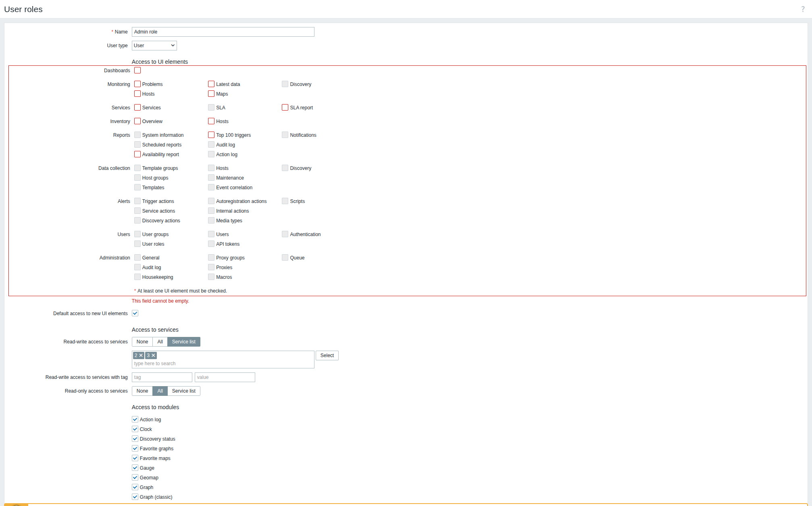Disable the Geomap module checkbox
The image size is (812, 506).
pos(135,478)
